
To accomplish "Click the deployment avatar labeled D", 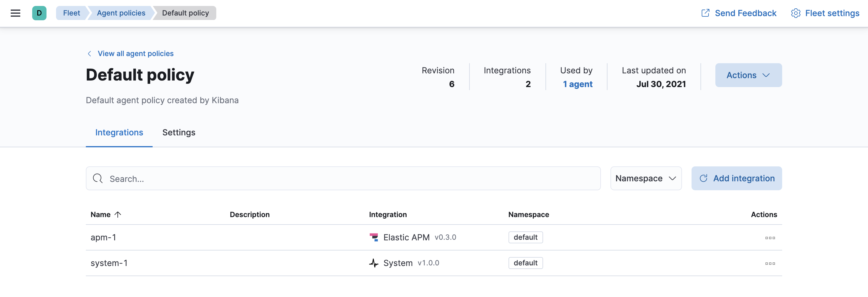I will [x=39, y=13].
